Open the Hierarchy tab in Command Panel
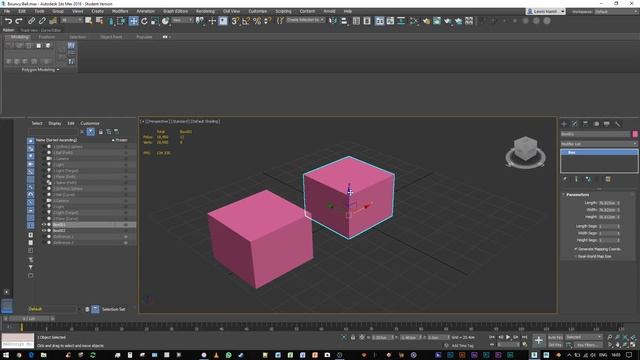 pos(585,124)
